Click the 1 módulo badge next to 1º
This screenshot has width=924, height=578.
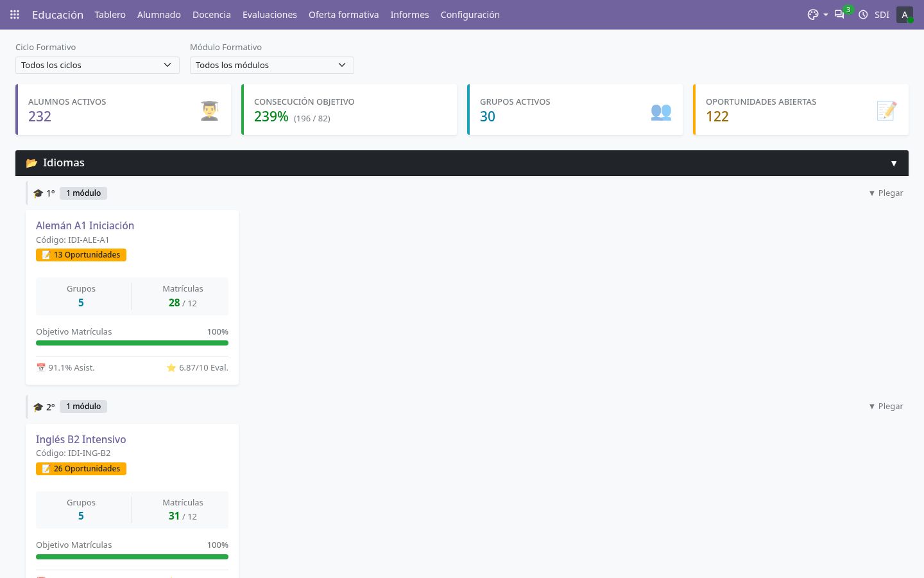tap(83, 193)
